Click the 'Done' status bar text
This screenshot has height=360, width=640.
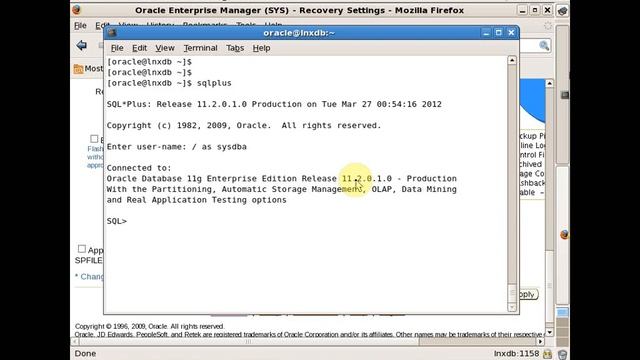(x=85, y=354)
